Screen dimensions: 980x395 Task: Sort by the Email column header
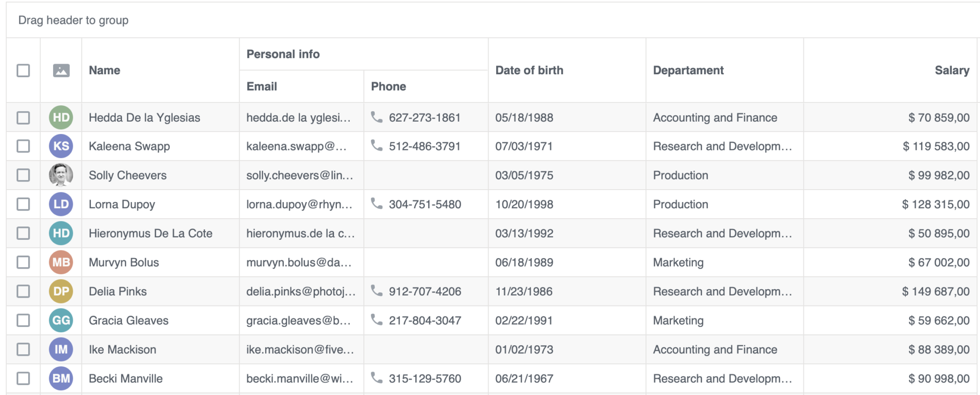click(301, 87)
